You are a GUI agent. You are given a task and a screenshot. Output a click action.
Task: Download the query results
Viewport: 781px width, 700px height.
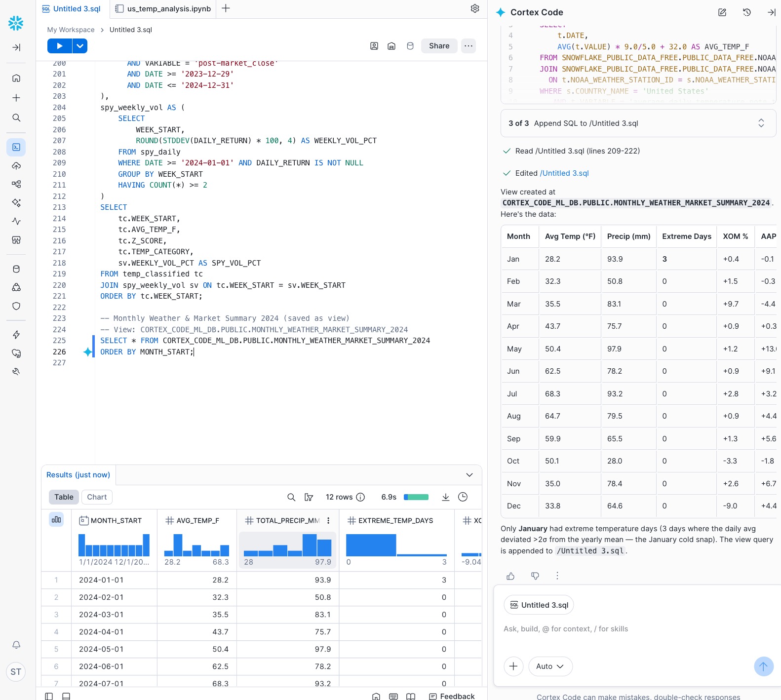click(446, 497)
